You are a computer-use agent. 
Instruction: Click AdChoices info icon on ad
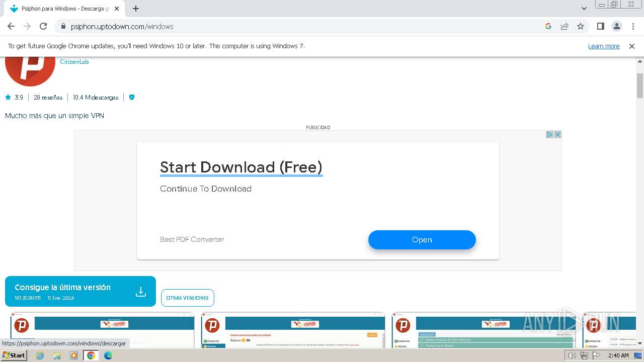tap(550, 134)
